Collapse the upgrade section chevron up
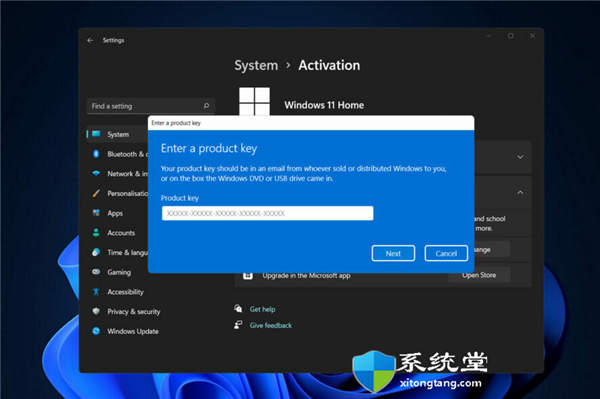This screenshot has height=399, width=600. [x=520, y=192]
